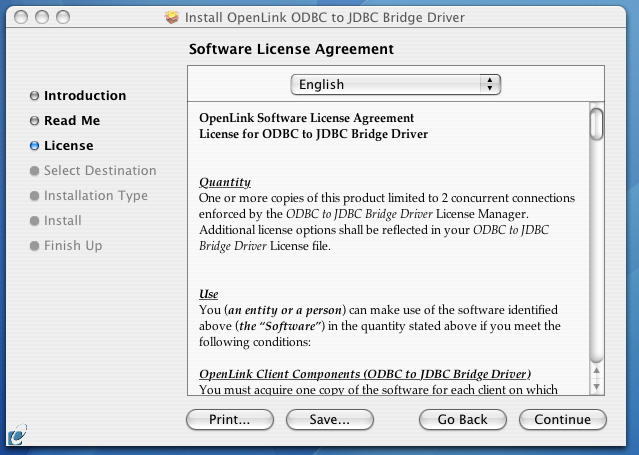Click the OpenLink logo icon at bottom-left corner
The height and width of the screenshot is (455, 639).
pyautogui.click(x=18, y=435)
